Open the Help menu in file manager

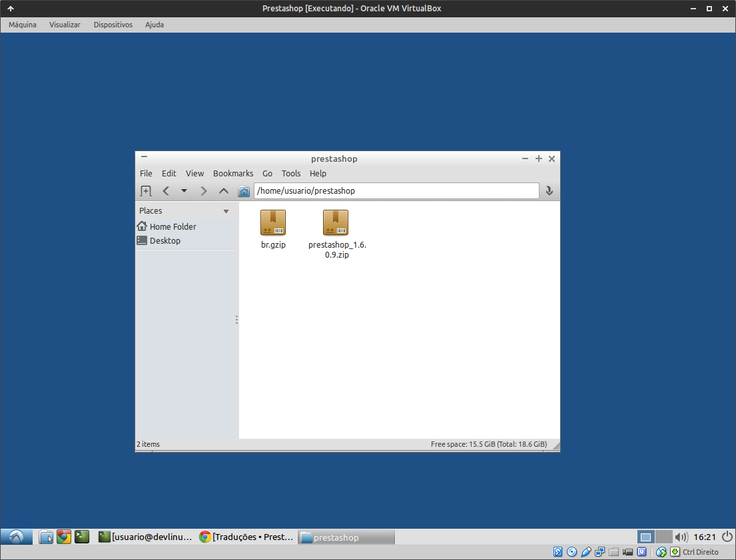tap(318, 173)
